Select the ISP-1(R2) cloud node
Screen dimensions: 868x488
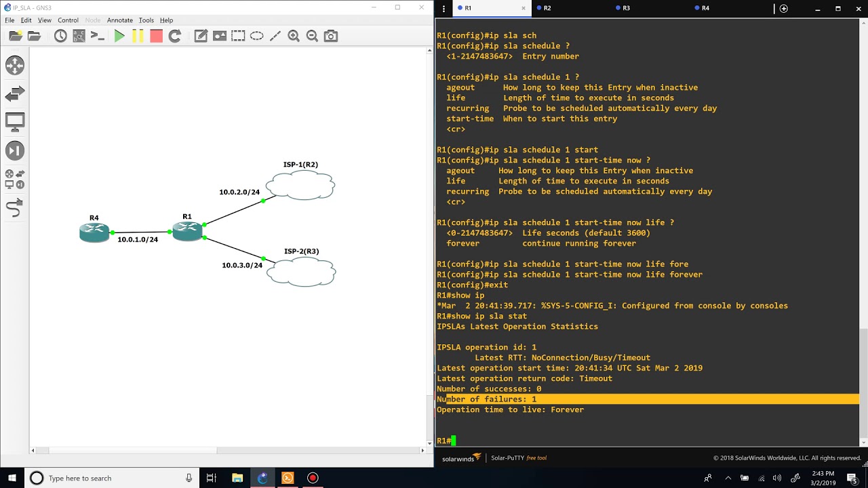coord(300,185)
